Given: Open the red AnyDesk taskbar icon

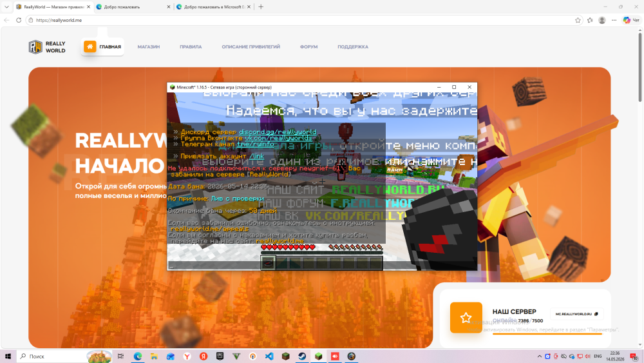Looking at the screenshot, I should 335,357.
